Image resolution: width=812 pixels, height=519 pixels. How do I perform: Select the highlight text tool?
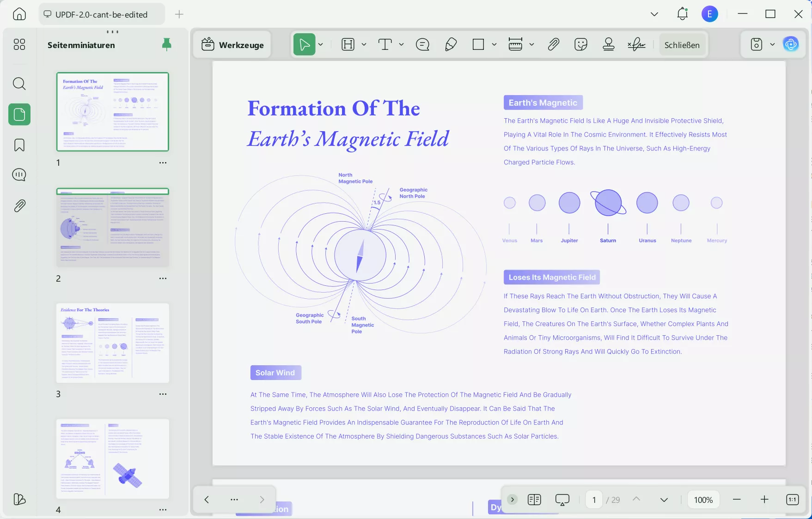tap(348, 44)
